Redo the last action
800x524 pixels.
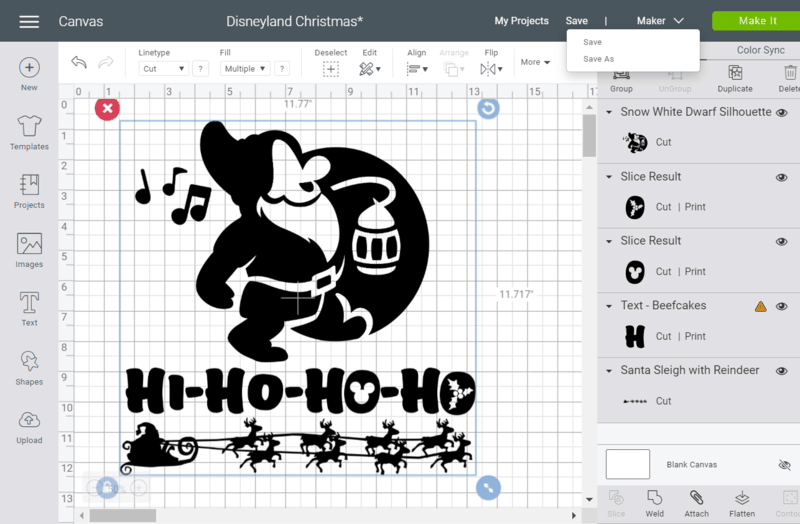pos(106,62)
